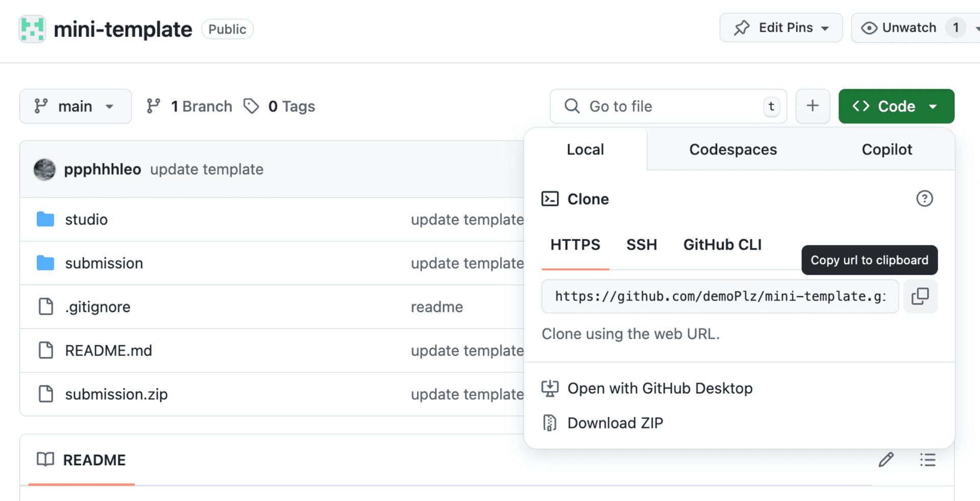
Task: Click the branch icon next to 1 Branch
Action: click(153, 106)
